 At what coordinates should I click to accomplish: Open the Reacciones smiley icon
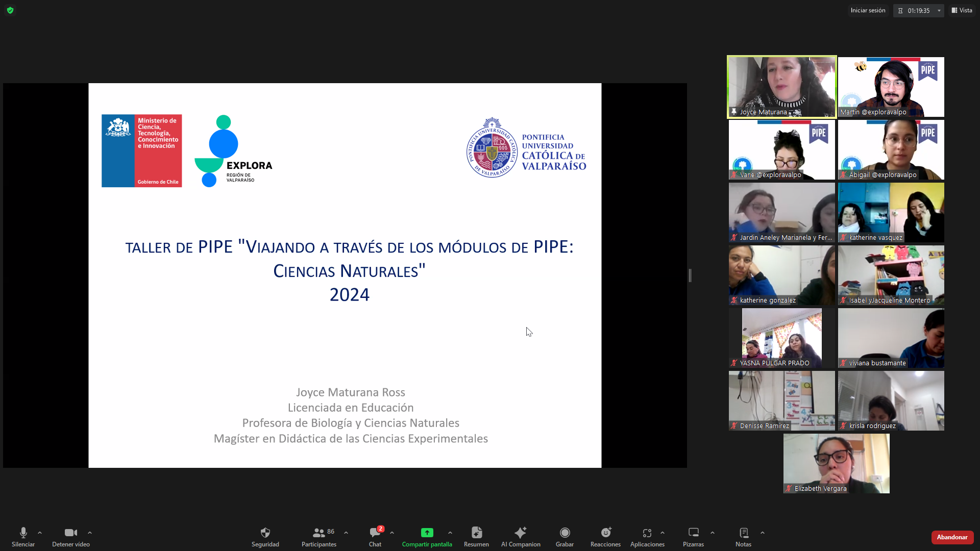click(x=605, y=533)
